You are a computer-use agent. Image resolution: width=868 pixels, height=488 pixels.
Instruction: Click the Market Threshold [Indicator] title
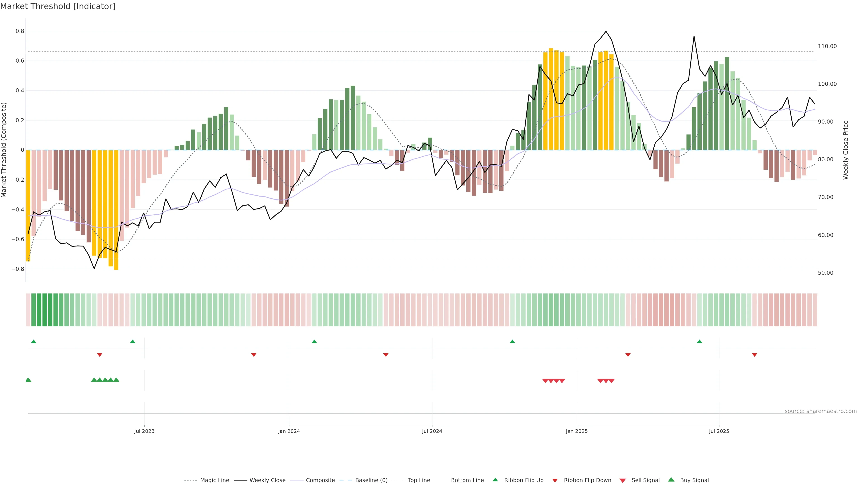click(x=58, y=6)
